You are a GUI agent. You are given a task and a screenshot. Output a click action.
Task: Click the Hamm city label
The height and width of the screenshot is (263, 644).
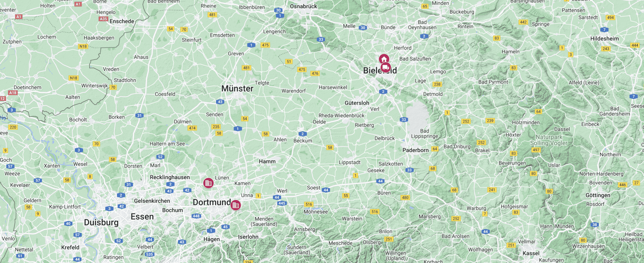pos(267,162)
